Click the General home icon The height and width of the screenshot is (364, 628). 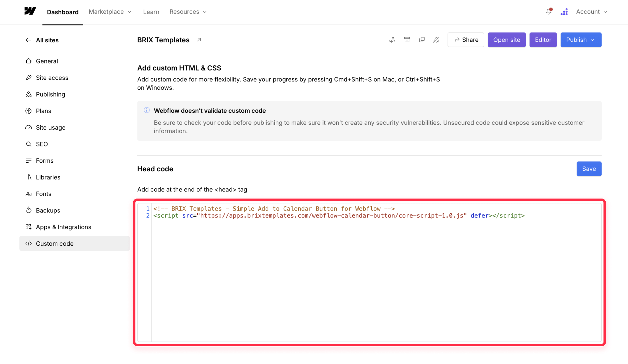28,61
